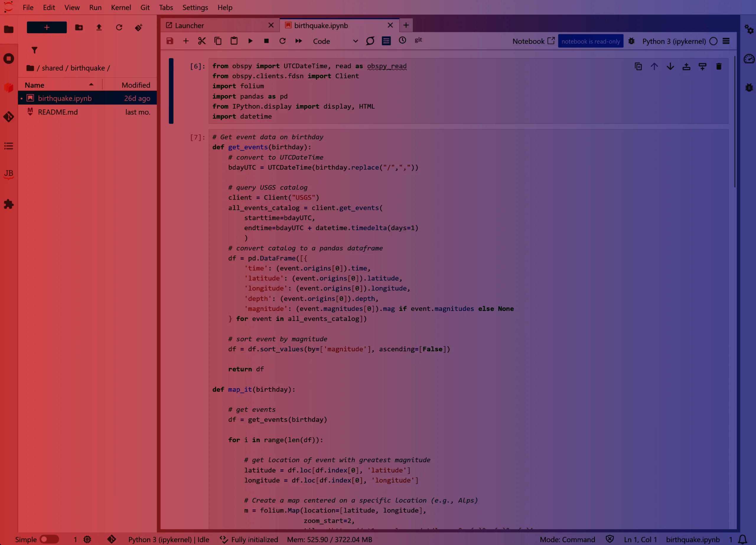Restart kernel and run all cells

point(298,41)
